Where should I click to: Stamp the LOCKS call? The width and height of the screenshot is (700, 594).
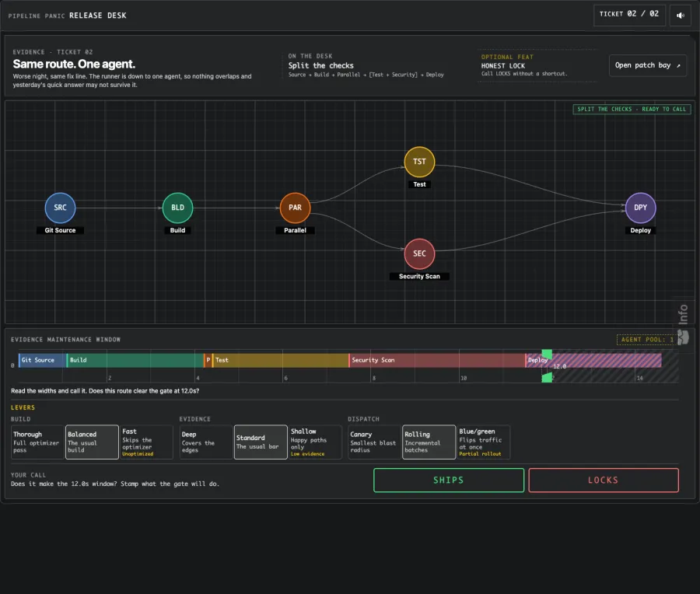point(604,480)
